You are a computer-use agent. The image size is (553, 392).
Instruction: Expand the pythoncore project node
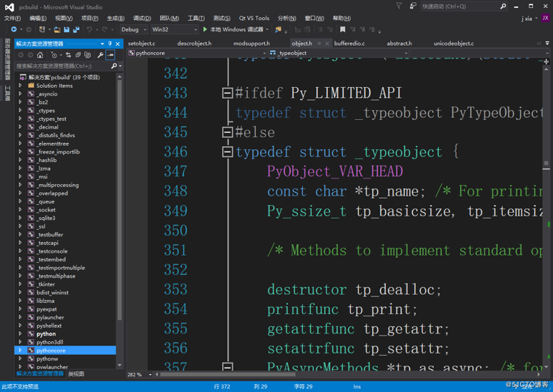20,351
